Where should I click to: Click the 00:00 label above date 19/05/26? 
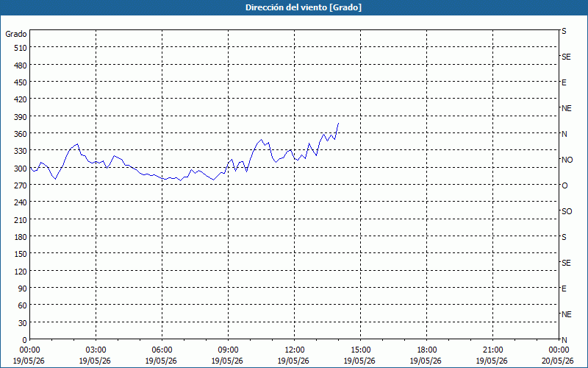pyautogui.click(x=30, y=350)
